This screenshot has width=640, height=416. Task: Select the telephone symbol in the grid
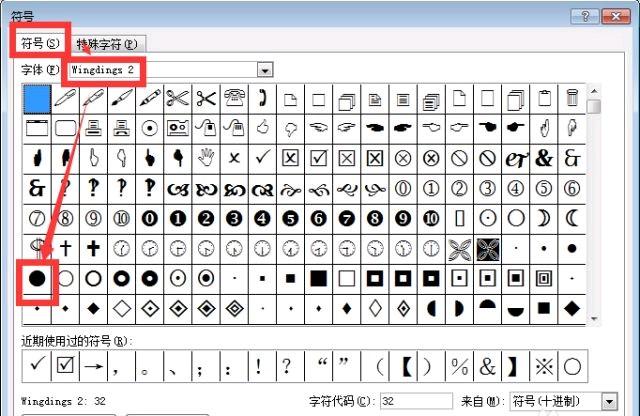tap(235, 98)
